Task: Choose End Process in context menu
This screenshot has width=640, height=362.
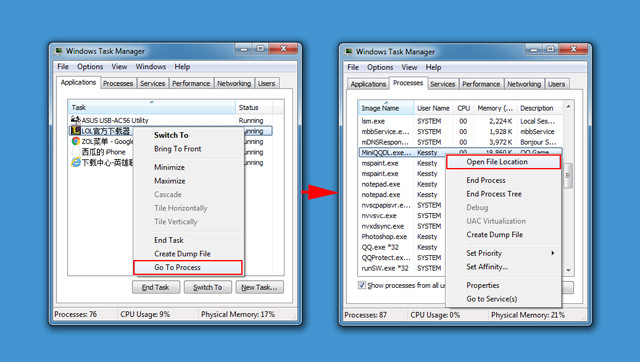Action: coord(503,180)
